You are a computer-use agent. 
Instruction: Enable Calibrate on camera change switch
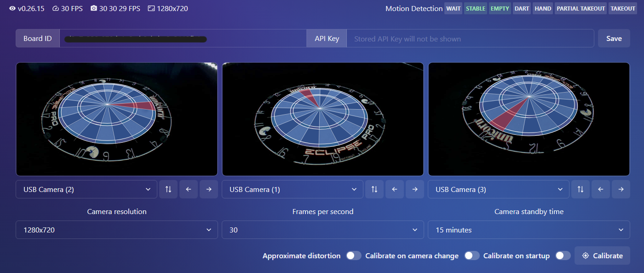(472, 256)
